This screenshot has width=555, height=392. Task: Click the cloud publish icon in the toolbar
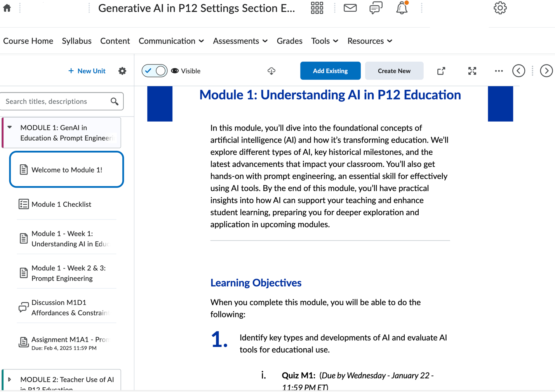[271, 71]
